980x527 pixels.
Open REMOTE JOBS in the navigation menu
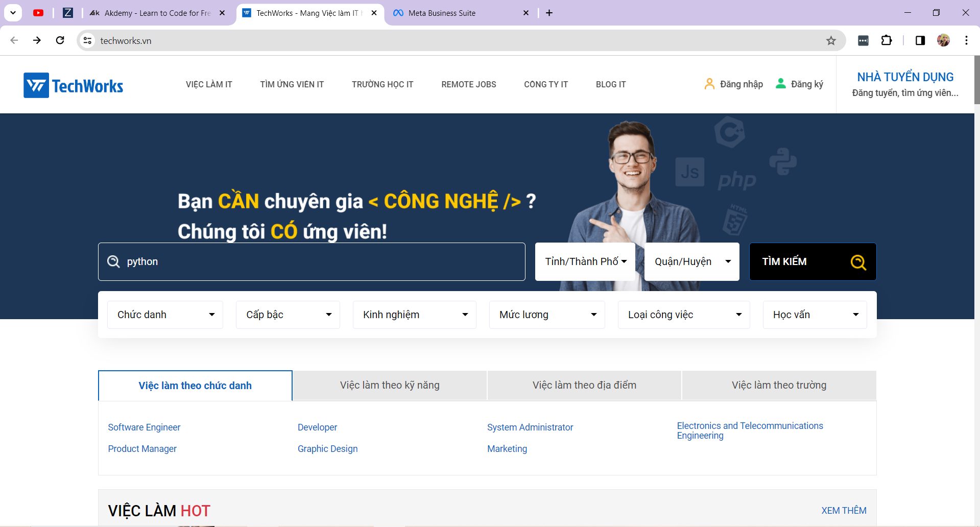click(x=468, y=84)
